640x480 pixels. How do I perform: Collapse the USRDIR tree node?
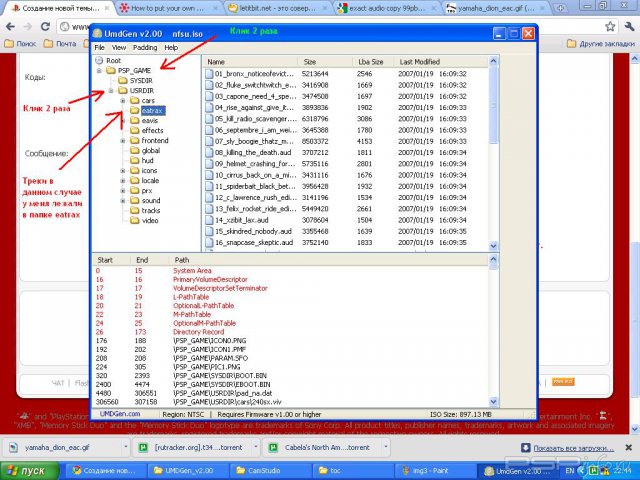(x=109, y=91)
